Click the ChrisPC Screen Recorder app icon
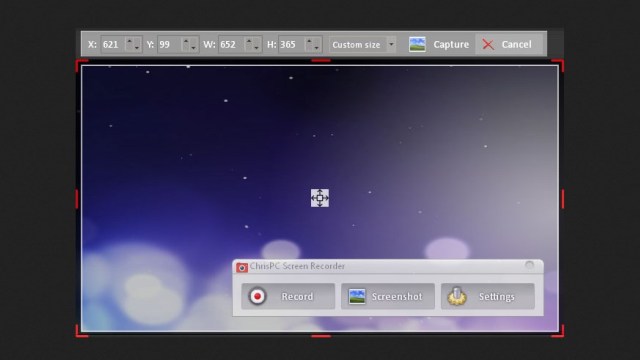The height and width of the screenshot is (360, 640). [x=242, y=267]
